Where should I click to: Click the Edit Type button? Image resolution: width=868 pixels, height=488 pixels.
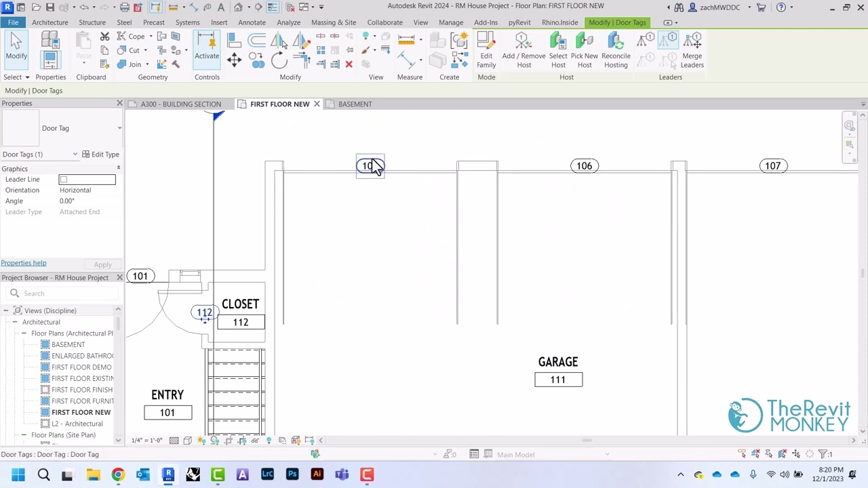[x=100, y=155]
